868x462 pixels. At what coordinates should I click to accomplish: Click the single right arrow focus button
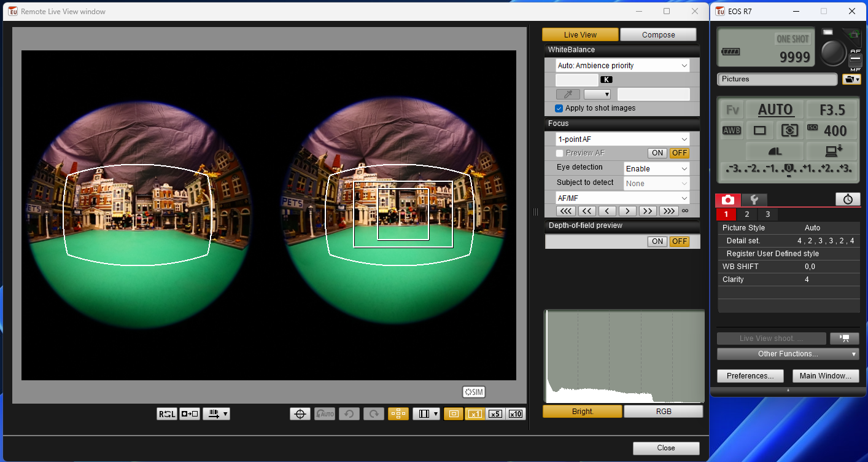[x=627, y=211]
